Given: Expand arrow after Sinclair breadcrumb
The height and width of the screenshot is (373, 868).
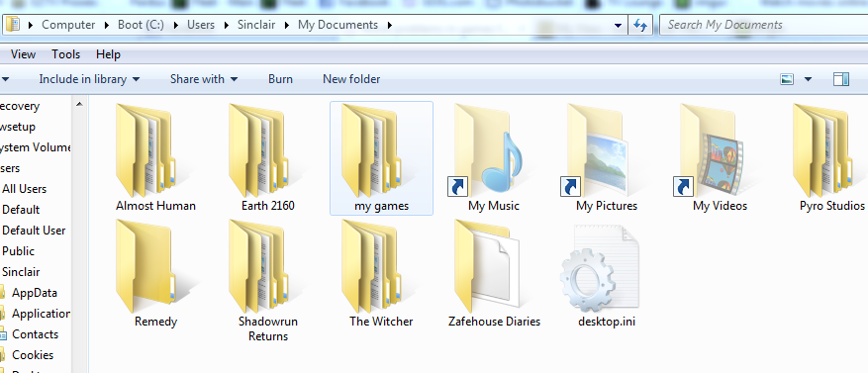Looking at the screenshot, I should point(287,25).
